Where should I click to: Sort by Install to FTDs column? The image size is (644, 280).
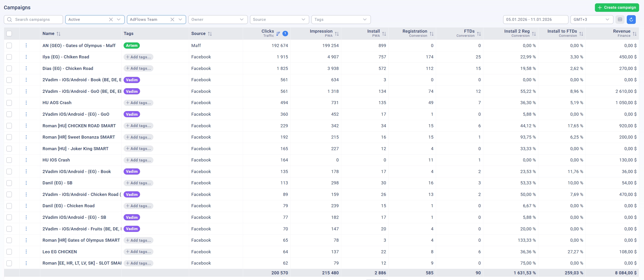point(581,34)
